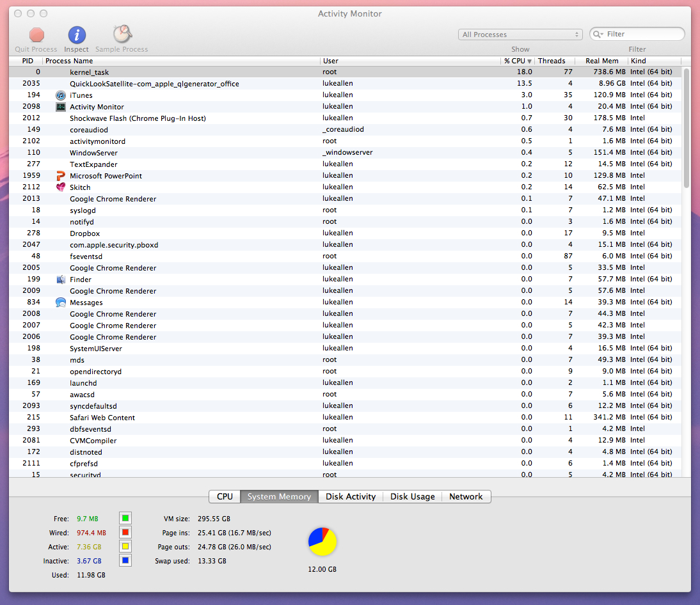Click the Used 11.98 GB value
700x605 pixels.
click(x=91, y=575)
